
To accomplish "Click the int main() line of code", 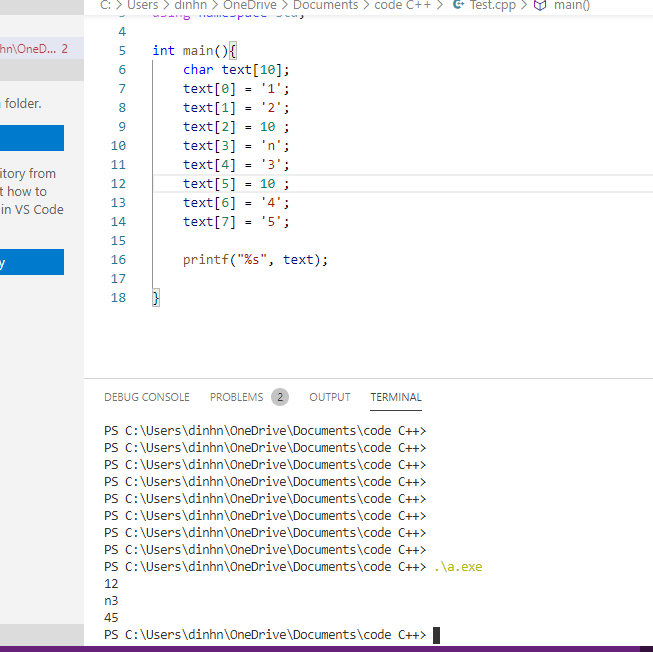I will [194, 51].
